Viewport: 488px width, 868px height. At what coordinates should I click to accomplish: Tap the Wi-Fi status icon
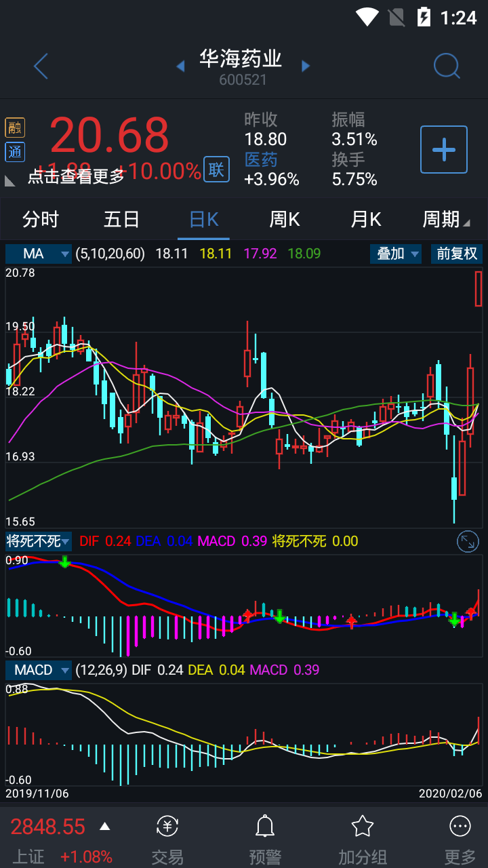tap(367, 17)
